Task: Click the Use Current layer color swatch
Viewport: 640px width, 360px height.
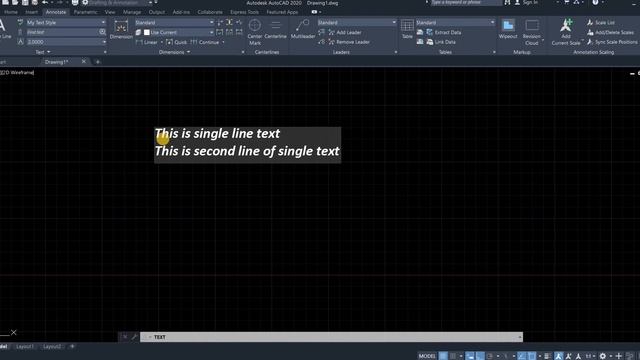Action: 147,32
